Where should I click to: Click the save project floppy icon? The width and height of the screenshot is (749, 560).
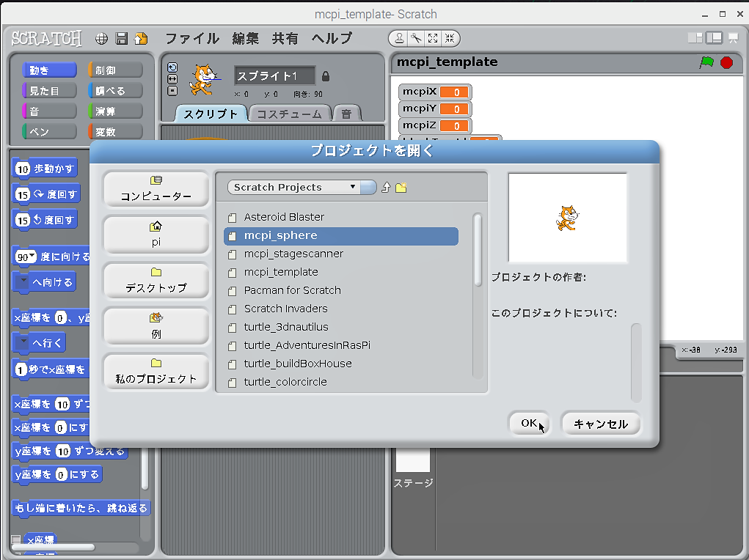(121, 39)
